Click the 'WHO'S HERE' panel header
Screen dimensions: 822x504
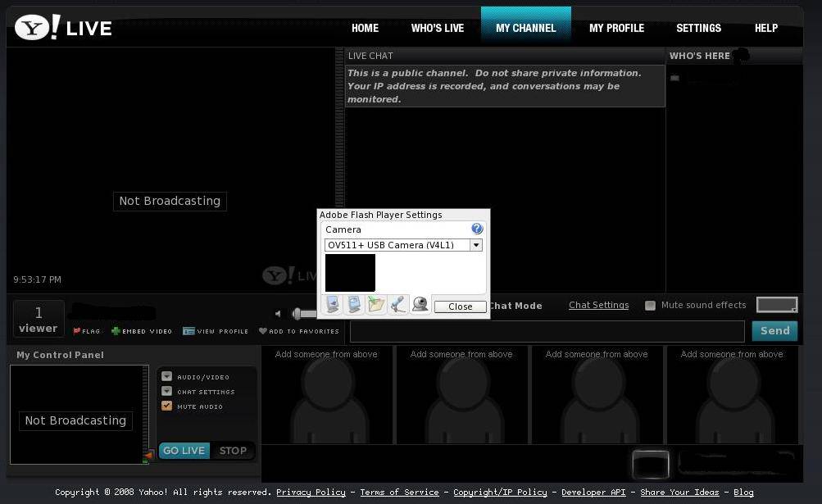700,56
